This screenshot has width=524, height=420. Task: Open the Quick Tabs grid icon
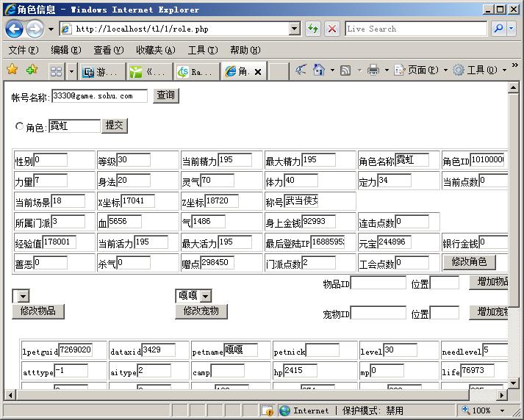[56, 71]
